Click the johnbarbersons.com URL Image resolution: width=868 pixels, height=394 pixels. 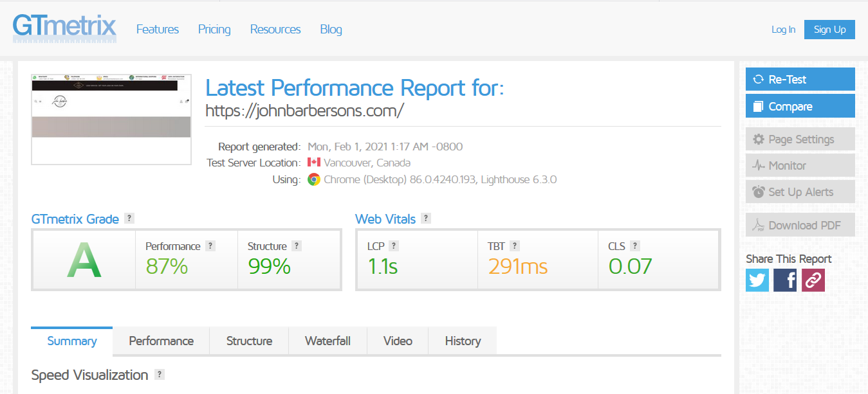[304, 111]
